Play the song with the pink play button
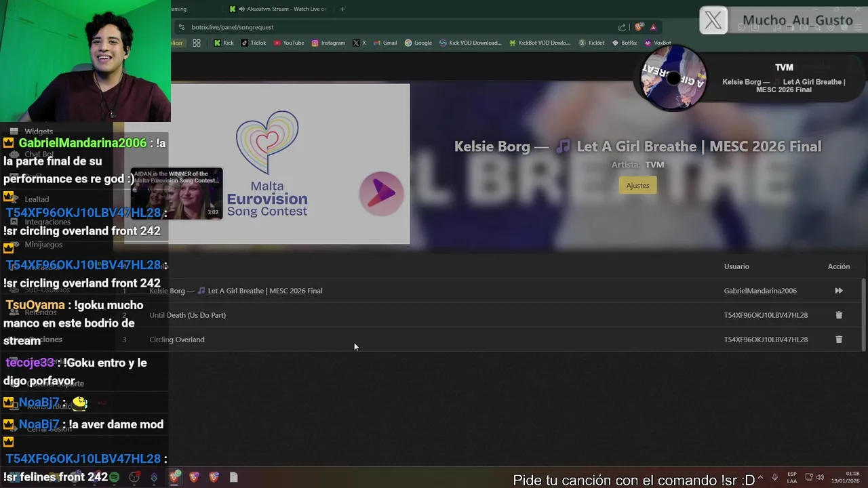The image size is (868, 488). point(382,194)
